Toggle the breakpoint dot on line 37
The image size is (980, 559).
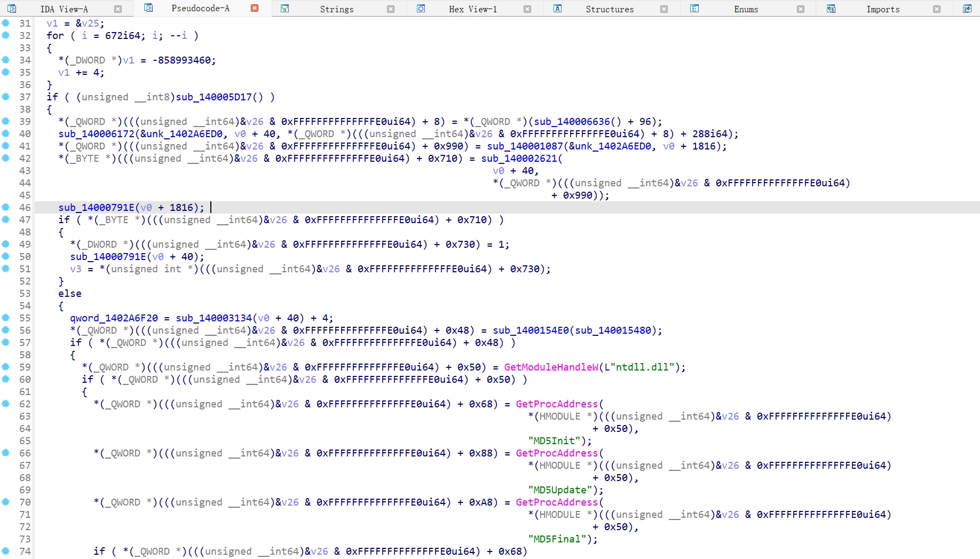click(x=6, y=97)
